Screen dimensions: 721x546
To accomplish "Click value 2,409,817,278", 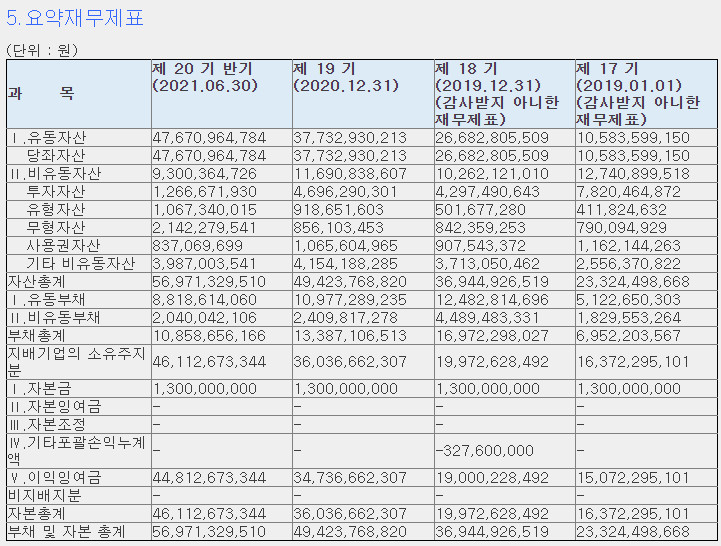I will tap(345, 318).
